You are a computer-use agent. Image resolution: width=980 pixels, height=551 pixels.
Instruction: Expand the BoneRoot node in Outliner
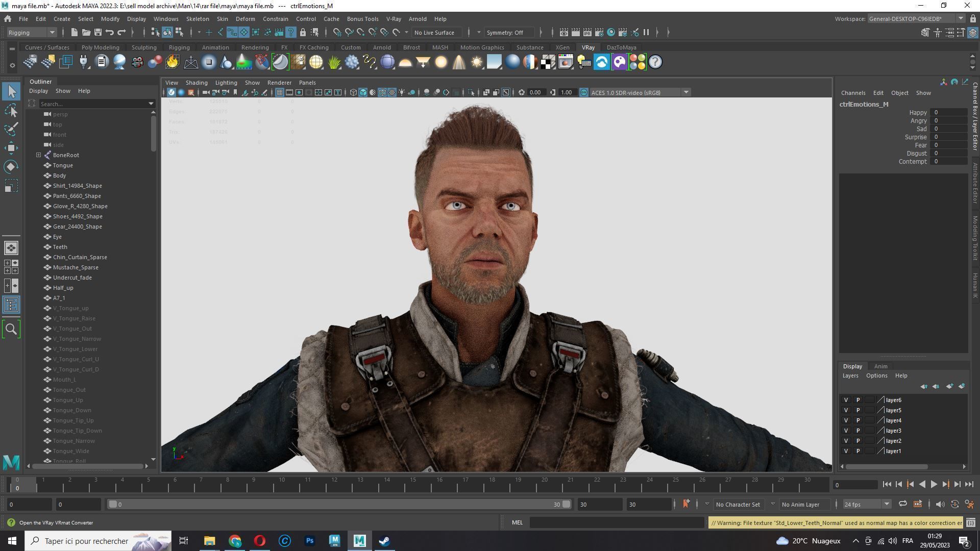pos(38,155)
